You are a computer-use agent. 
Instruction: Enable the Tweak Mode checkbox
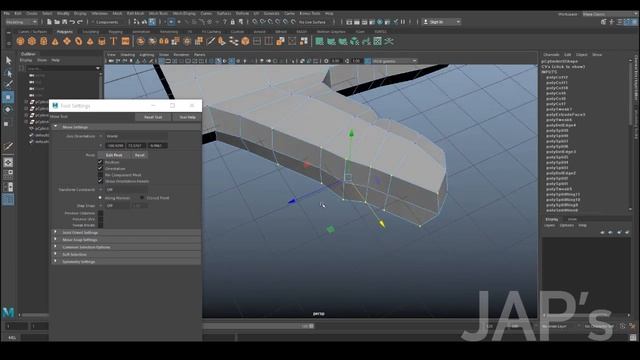(100, 225)
